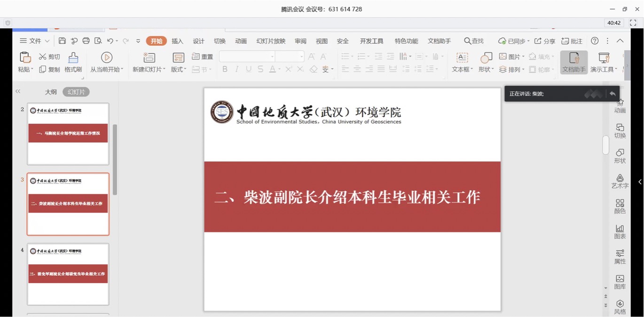The image size is (644, 317).
Task: Select slide 4 thumbnail in panel
Action: (x=68, y=274)
